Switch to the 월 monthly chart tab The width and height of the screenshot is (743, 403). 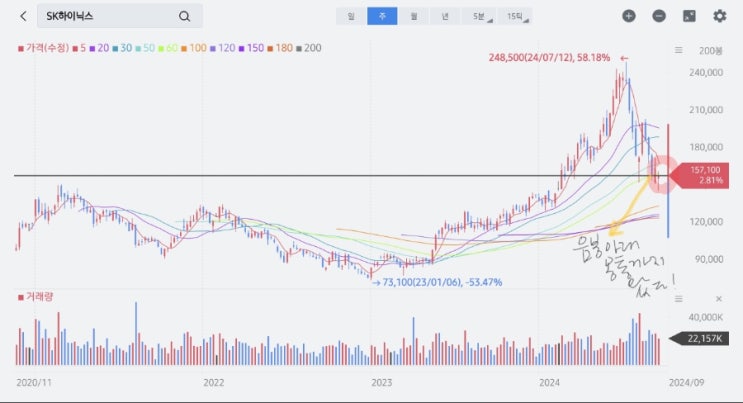tap(414, 17)
